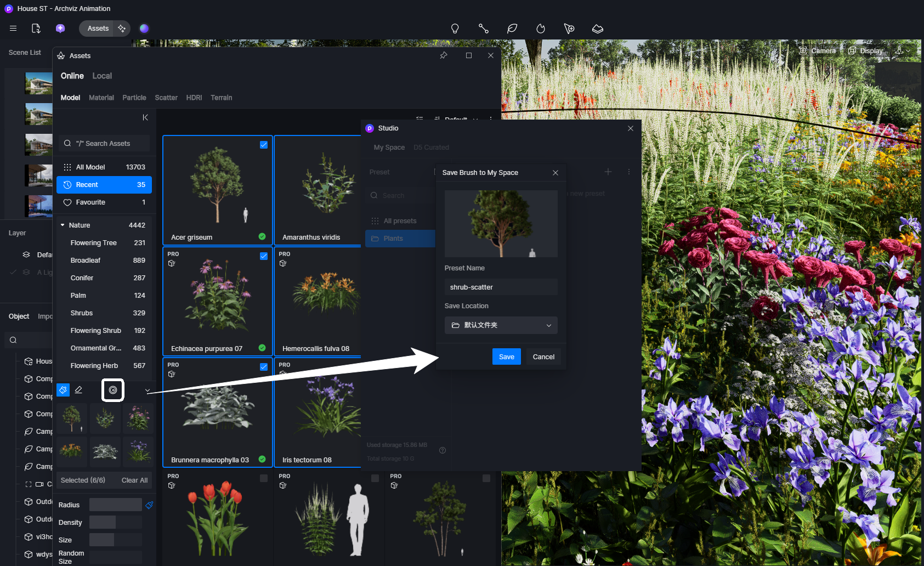Open the Studio more options menu
924x566 pixels.
629,172
